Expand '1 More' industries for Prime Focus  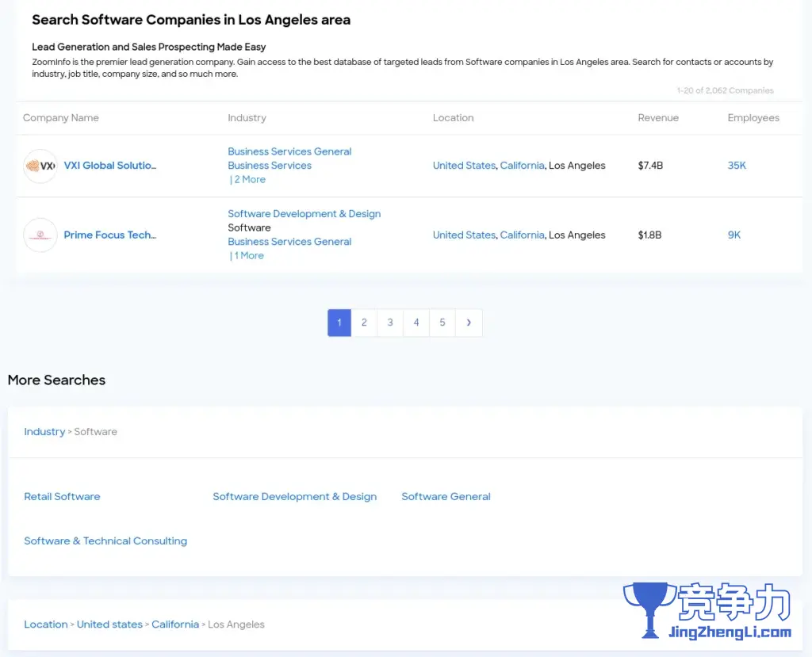tap(248, 256)
